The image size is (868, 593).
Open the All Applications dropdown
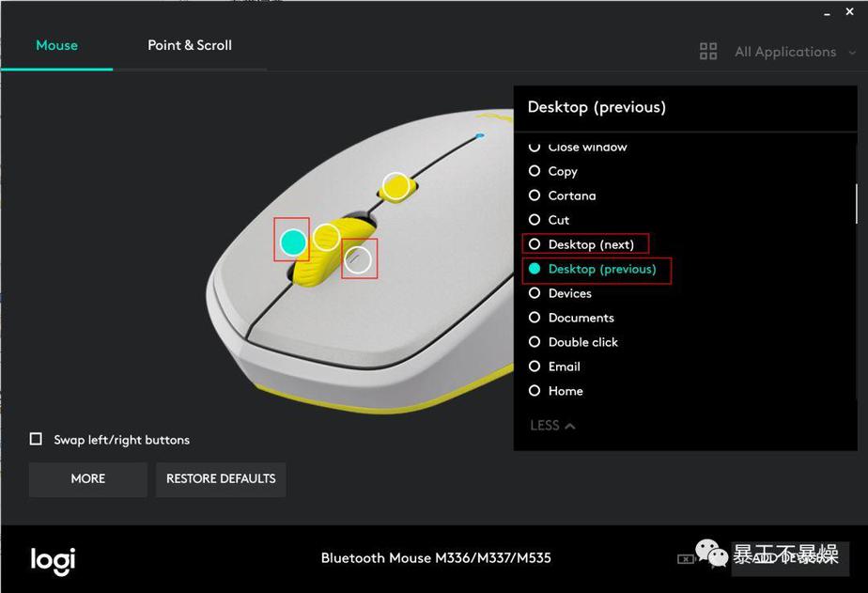[x=784, y=52]
